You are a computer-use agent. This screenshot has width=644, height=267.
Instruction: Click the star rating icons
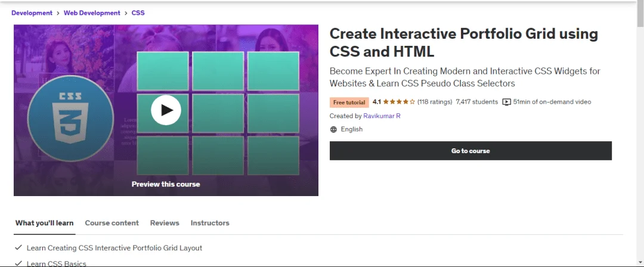tap(399, 102)
